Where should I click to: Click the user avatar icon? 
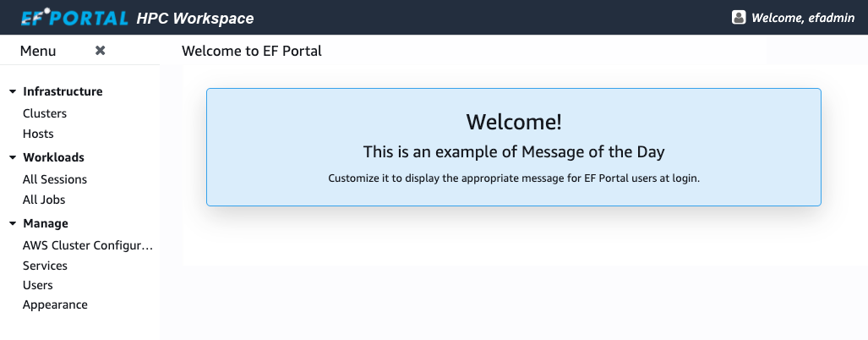click(739, 17)
